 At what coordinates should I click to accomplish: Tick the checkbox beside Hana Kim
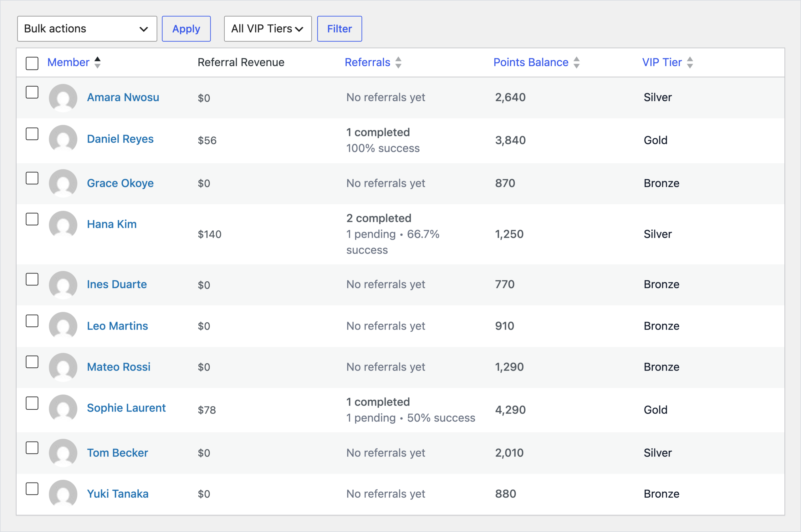tap(32, 219)
